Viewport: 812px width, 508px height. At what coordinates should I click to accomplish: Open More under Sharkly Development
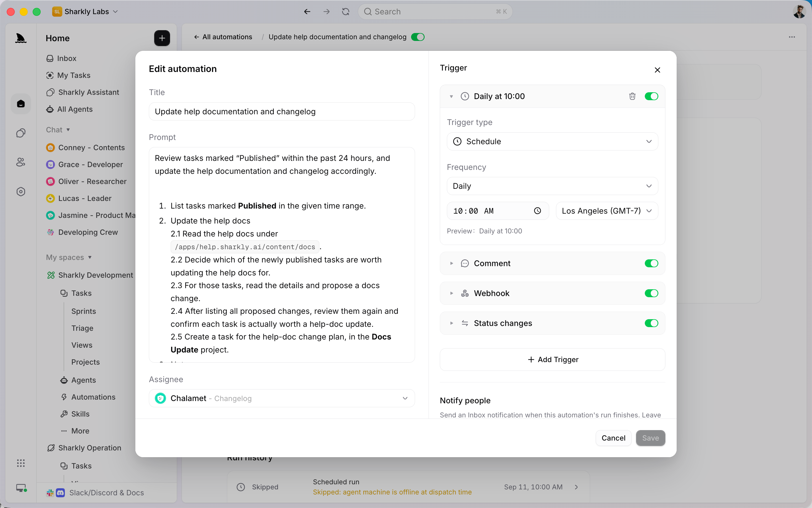click(x=75, y=431)
